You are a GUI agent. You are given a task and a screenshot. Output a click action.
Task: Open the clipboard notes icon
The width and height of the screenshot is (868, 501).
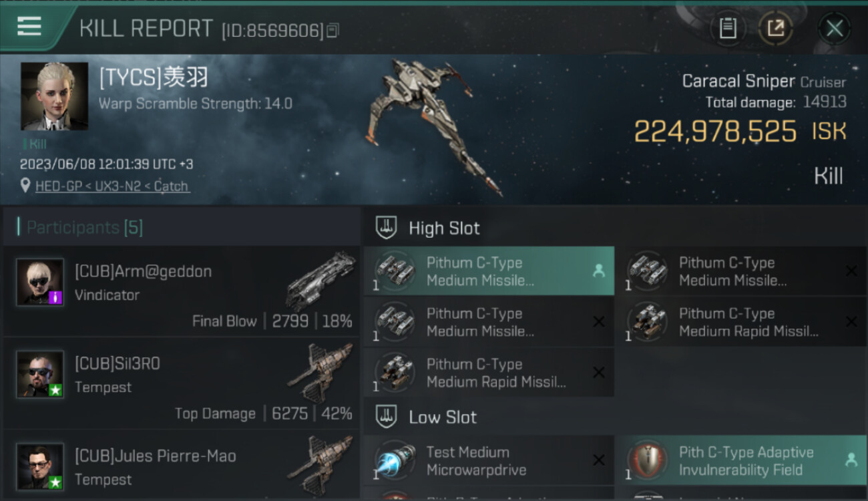728,28
